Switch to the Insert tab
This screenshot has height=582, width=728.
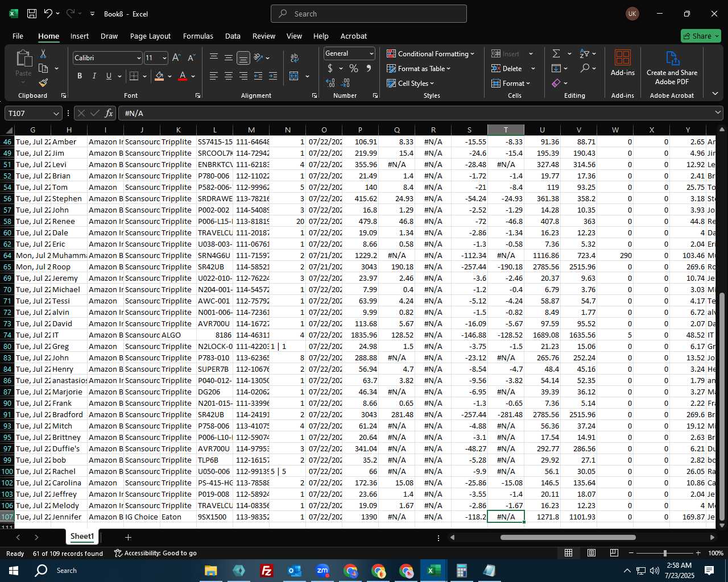pyautogui.click(x=80, y=36)
